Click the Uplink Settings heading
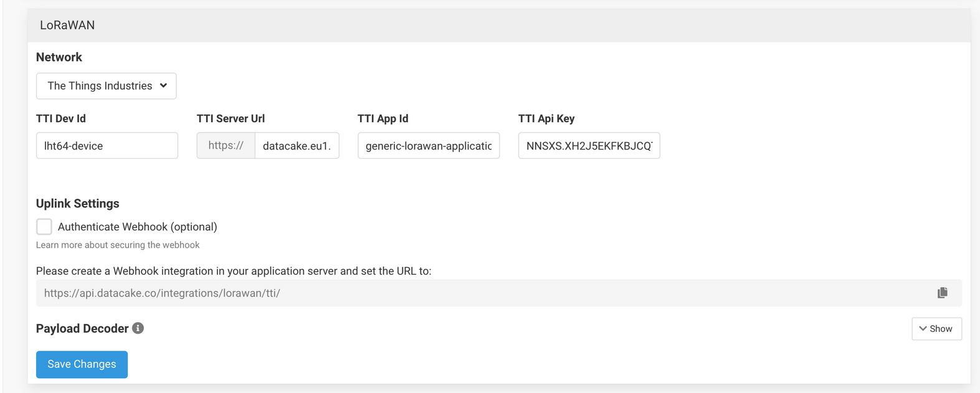Viewport: 980px width, 393px height. click(77, 204)
